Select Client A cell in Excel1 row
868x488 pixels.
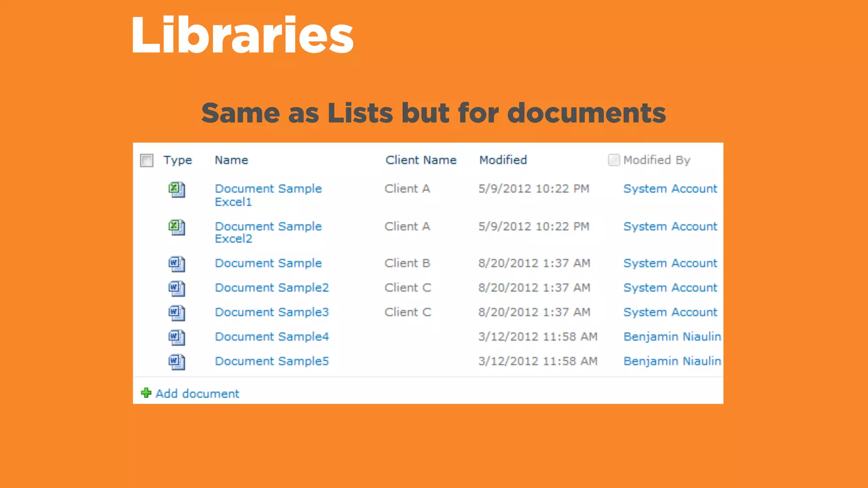[407, 189]
